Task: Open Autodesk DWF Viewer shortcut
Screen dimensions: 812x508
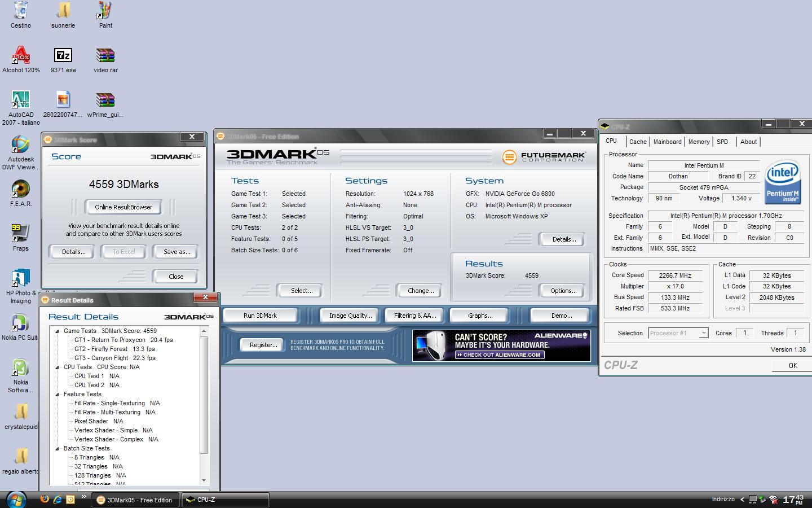Action: [x=21, y=144]
